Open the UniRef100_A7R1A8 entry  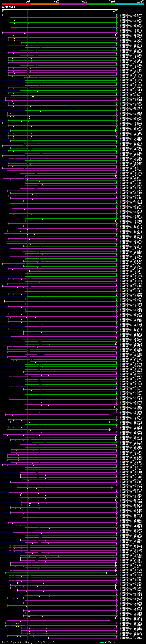click(x=131, y=47)
